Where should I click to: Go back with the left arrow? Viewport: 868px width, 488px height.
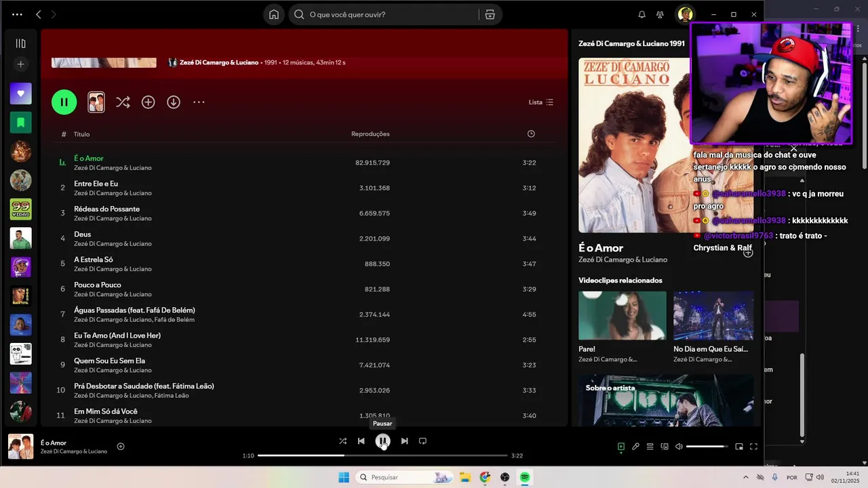(39, 14)
